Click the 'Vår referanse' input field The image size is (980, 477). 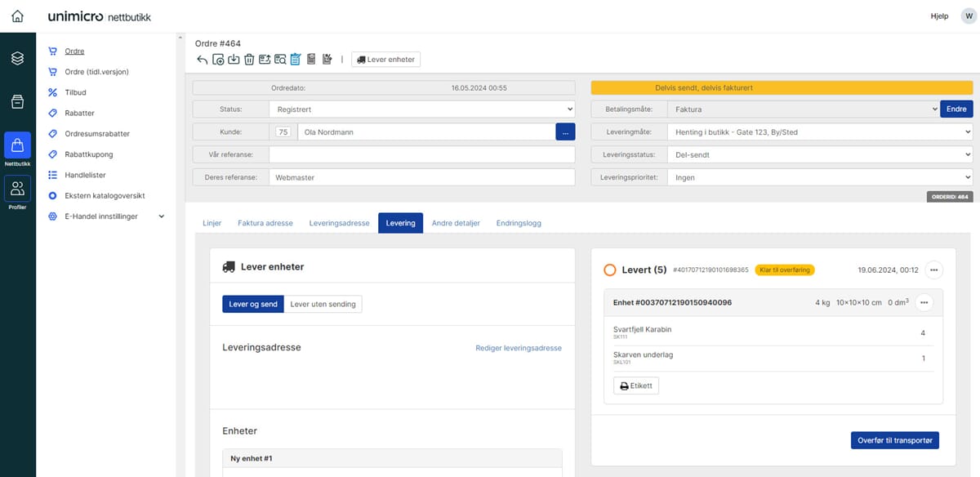(421, 154)
